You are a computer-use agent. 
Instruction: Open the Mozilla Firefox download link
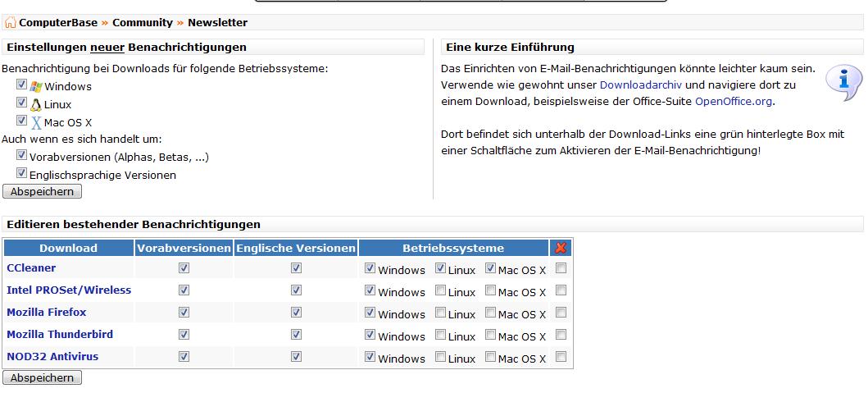coord(47,312)
